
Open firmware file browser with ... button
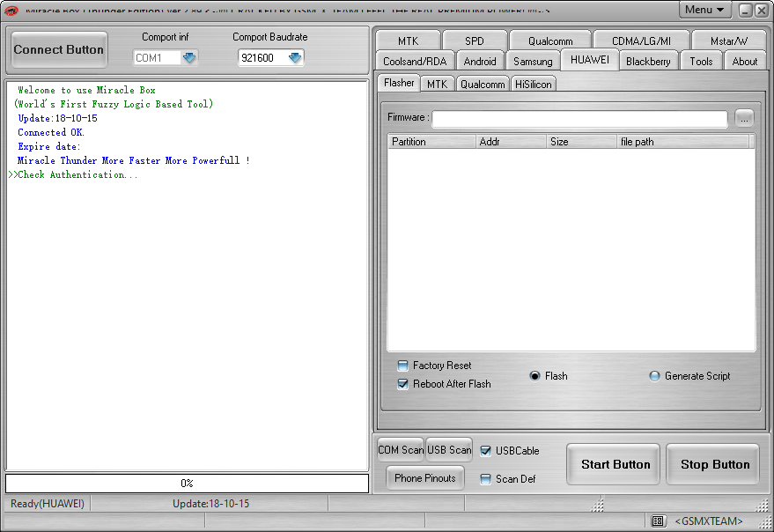tap(744, 117)
